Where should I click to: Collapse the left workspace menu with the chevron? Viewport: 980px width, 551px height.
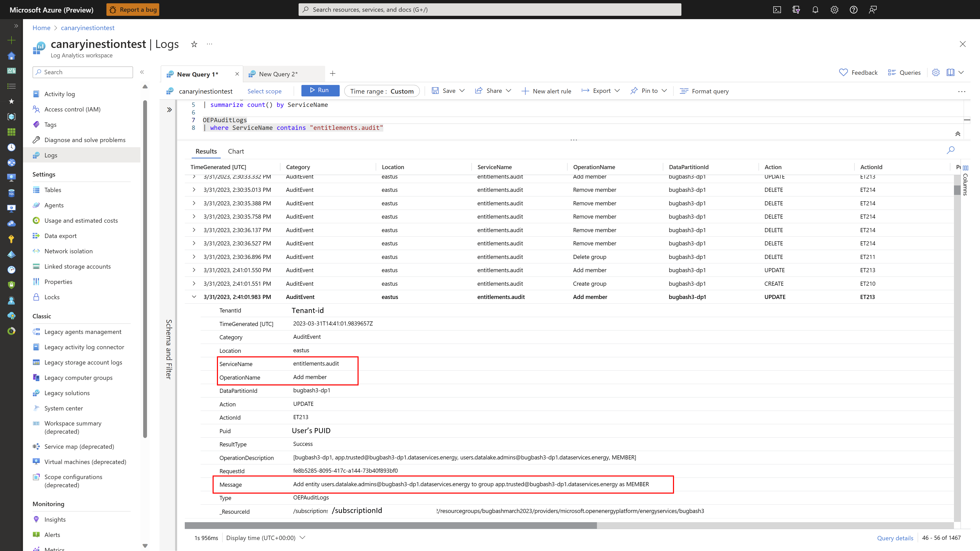click(142, 72)
